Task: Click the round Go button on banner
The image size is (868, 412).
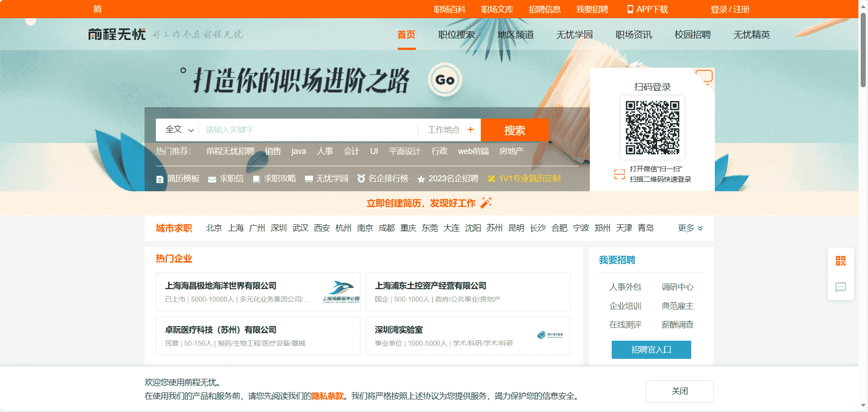Action: click(x=444, y=80)
